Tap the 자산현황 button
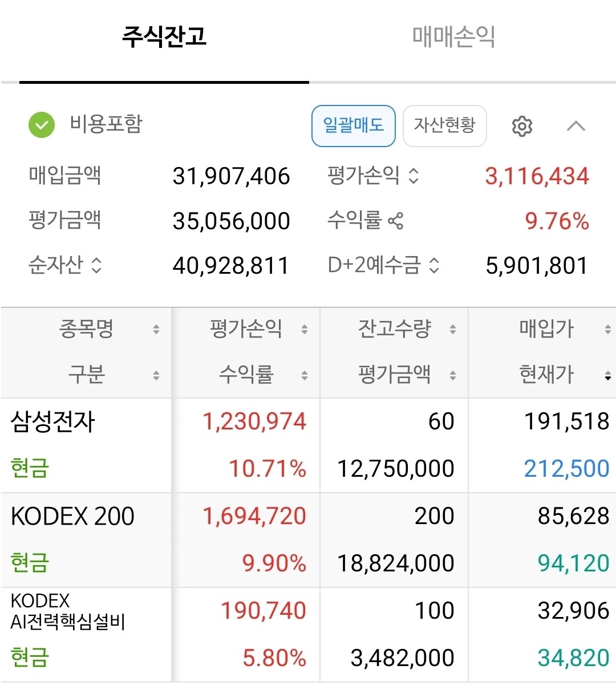The width and height of the screenshot is (616, 698). pos(445,126)
